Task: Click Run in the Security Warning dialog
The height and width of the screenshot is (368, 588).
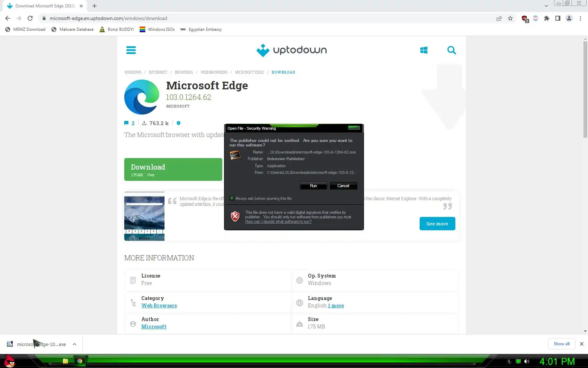Action: point(313,186)
